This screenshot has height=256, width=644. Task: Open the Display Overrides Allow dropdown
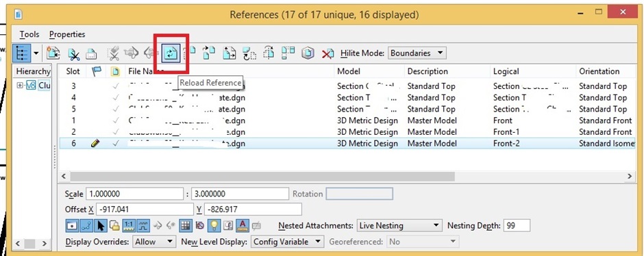point(154,242)
